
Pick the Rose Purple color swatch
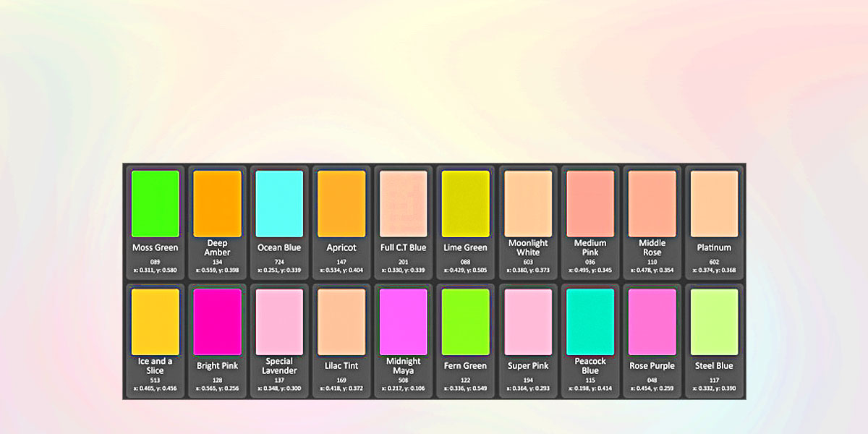652,322
